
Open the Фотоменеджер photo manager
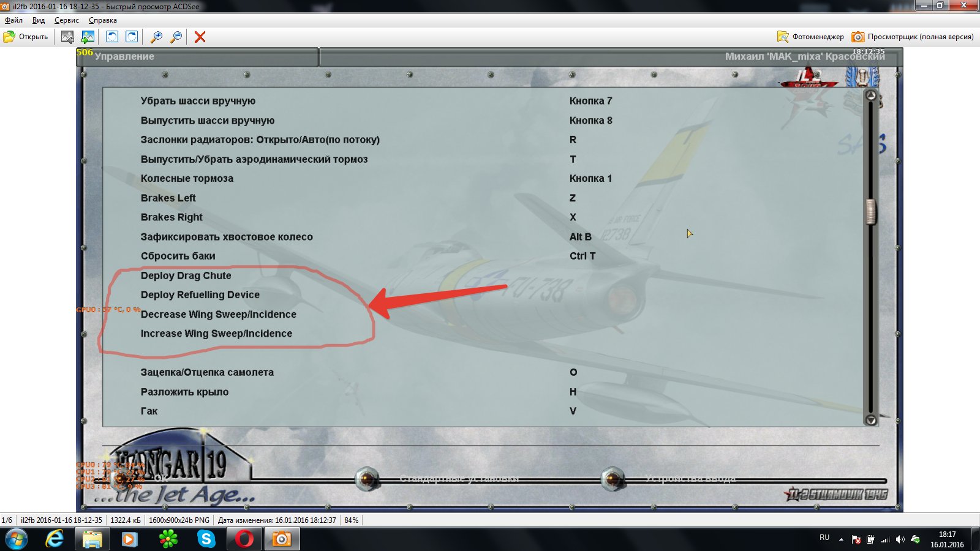(x=810, y=37)
